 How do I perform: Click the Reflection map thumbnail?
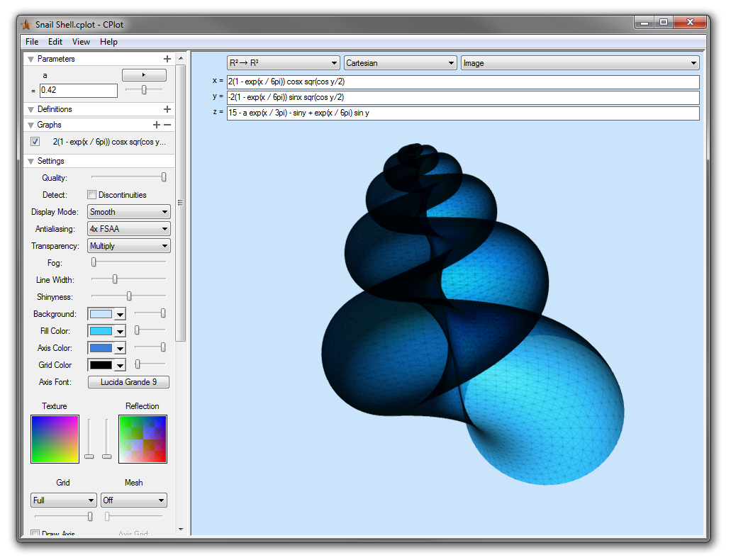pos(143,439)
